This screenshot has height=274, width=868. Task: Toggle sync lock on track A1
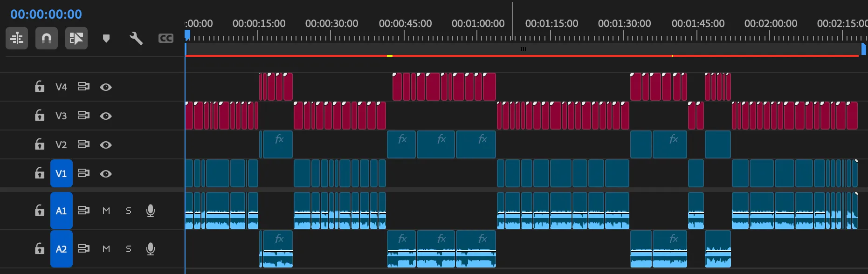click(x=83, y=211)
